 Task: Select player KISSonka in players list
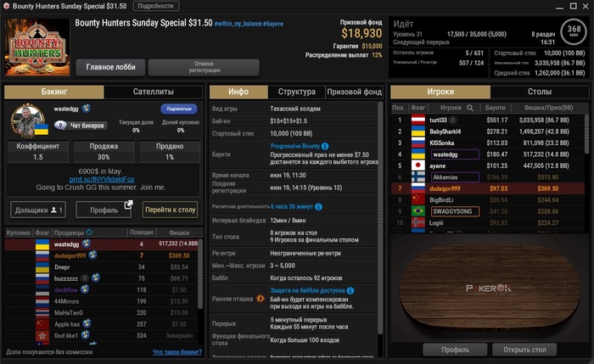pyautogui.click(x=488, y=143)
